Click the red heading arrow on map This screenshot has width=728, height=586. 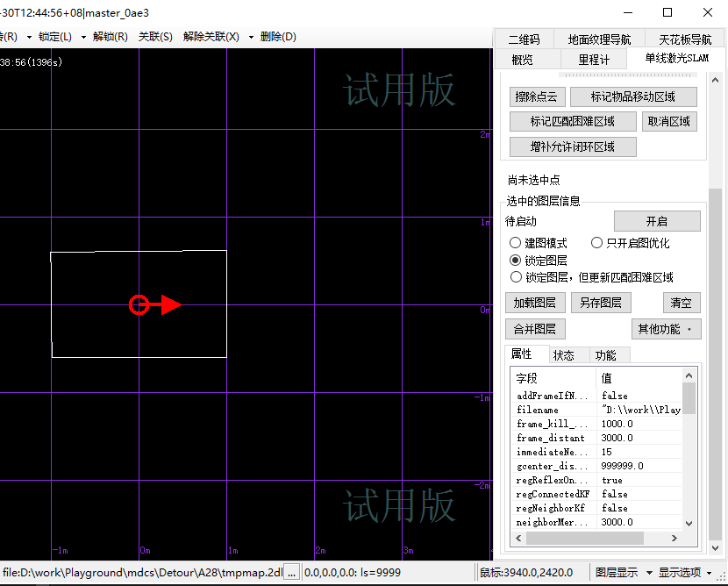pos(169,305)
